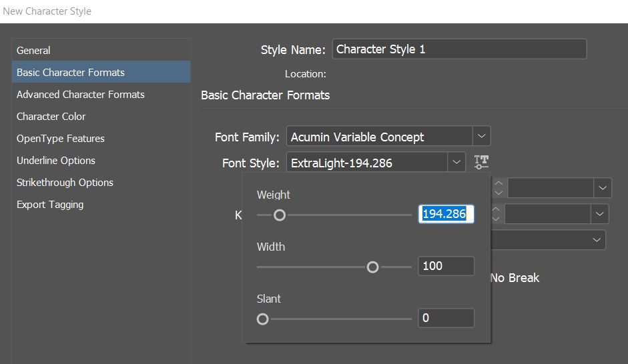Image resolution: width=628 pixels, height=364 pixels.
Task: Click the Variable Font icon beside Font Style
Action: [x=481, y=161]
